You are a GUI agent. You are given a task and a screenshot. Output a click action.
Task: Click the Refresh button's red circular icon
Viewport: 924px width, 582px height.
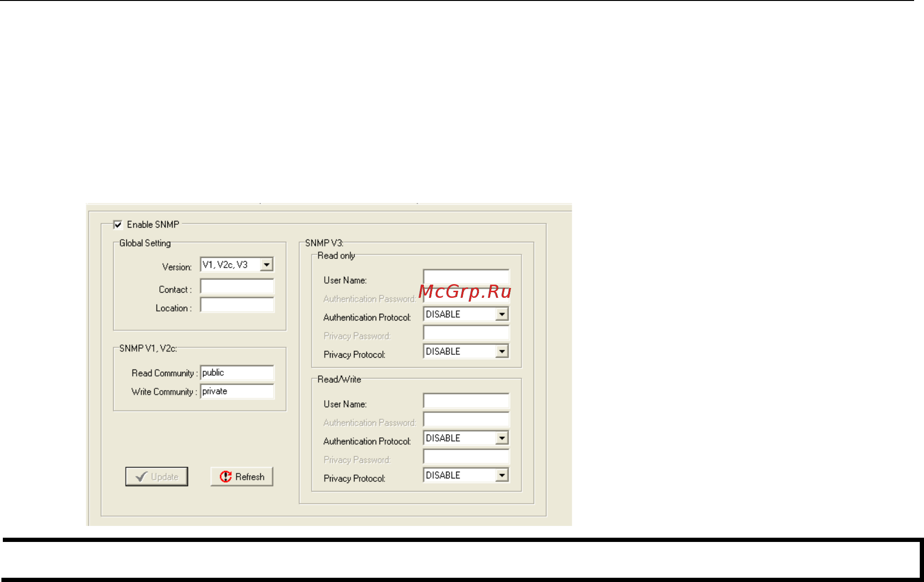coord(226,476)
